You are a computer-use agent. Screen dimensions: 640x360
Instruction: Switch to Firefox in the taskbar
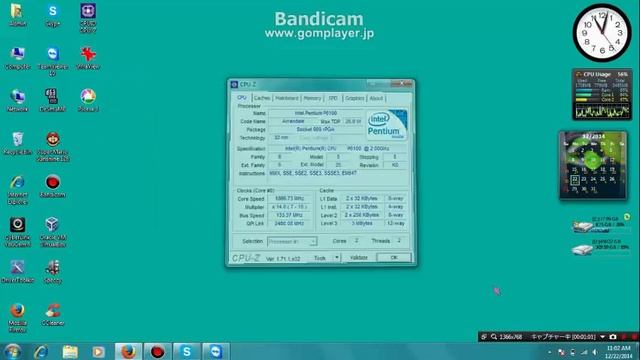pyautogui.click(x=128, y=351)
